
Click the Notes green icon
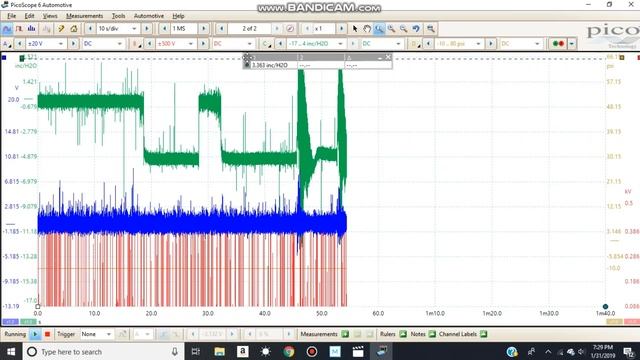click(432, 334)
